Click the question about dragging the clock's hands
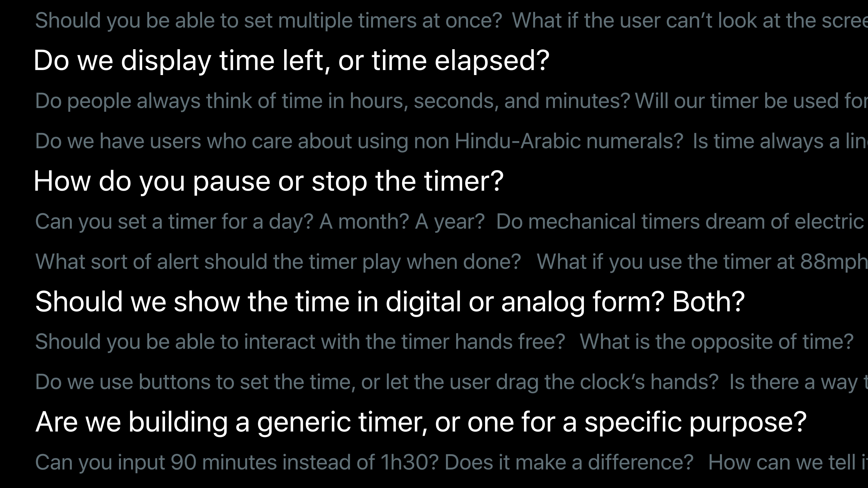The width and height of the screenshot is (868, 488). (x=377, y=382)
